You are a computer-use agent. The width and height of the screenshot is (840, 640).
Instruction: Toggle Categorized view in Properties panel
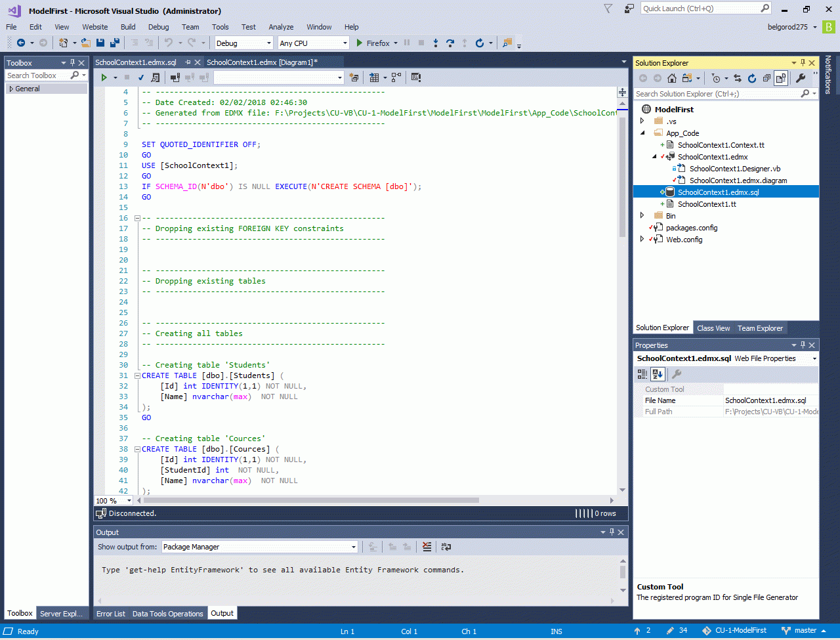(642, 374)
